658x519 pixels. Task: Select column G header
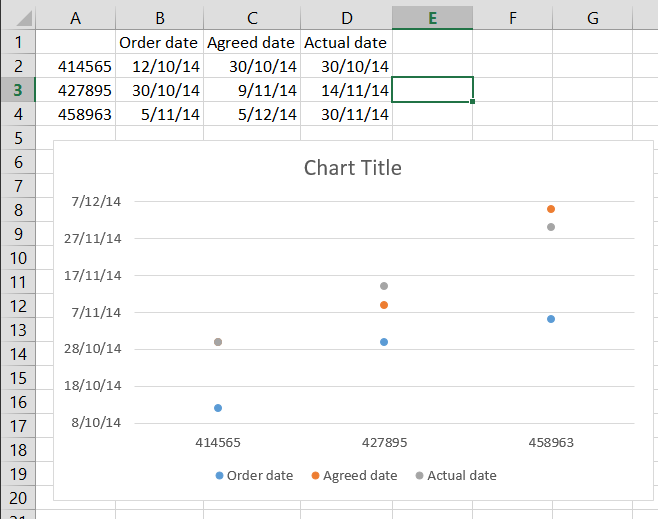click(593, 18)
